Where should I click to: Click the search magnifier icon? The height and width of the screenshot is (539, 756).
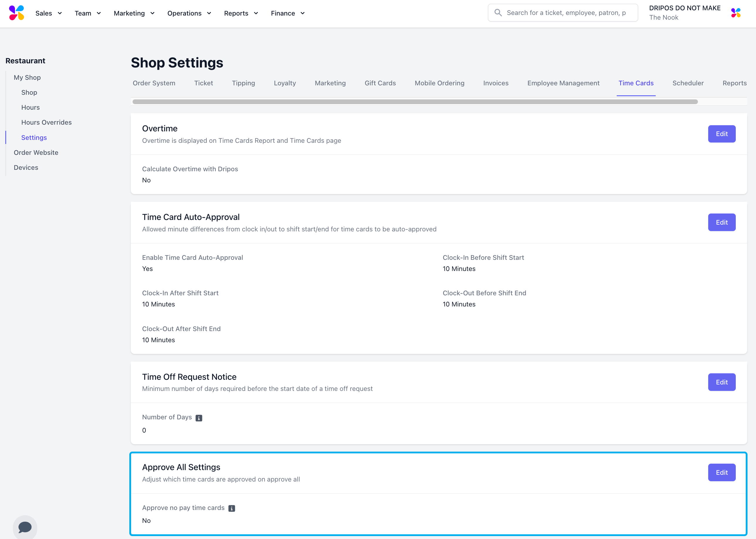pyautogui.click(x=498, y=13)
